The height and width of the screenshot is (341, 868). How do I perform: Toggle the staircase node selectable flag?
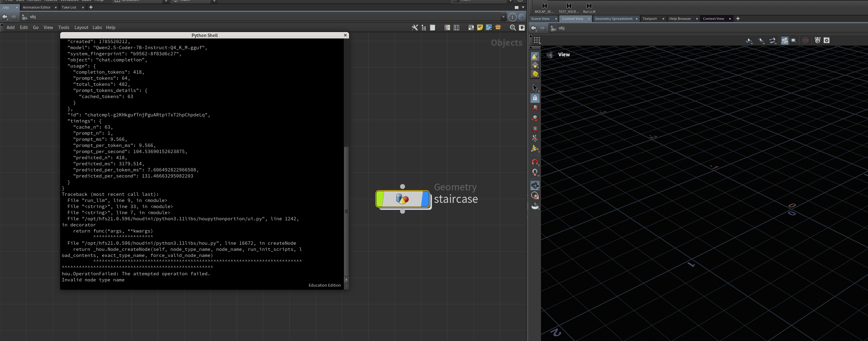point(380,199)
